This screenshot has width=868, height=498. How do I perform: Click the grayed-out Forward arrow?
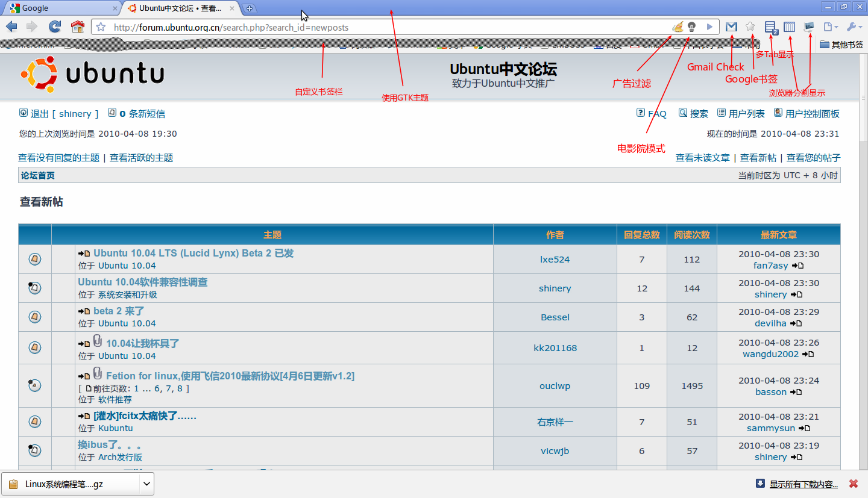coord(32,26)
